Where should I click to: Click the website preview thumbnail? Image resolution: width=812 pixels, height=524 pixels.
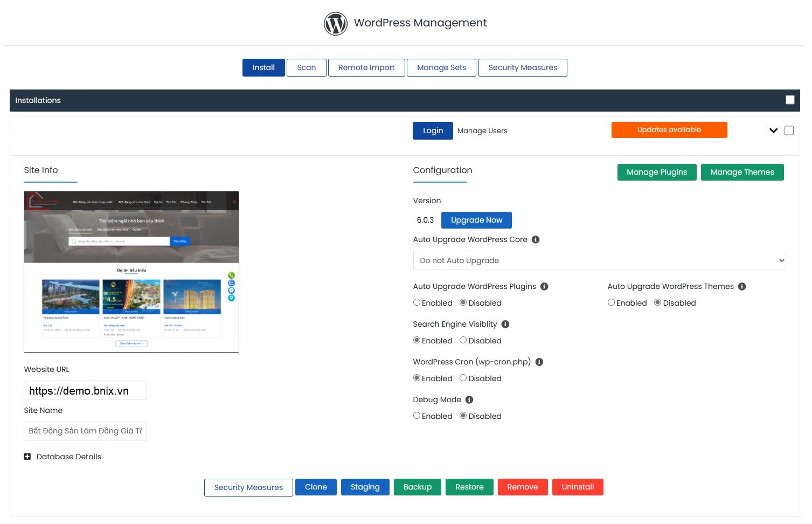pyautogui.click(x=131, y=272)
